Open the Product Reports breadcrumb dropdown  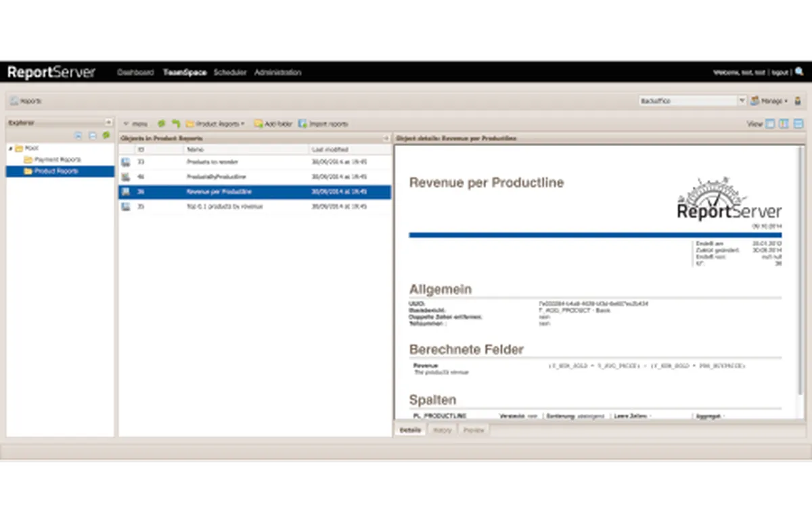[216, 124]
